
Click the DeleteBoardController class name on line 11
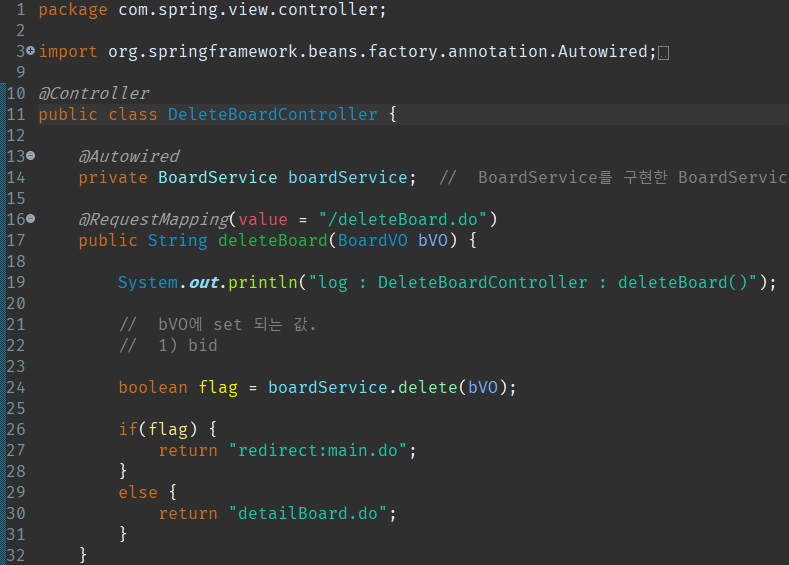272,114
